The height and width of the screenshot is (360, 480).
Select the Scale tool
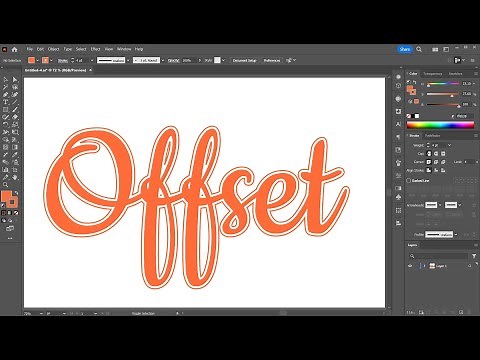point(15,125)
